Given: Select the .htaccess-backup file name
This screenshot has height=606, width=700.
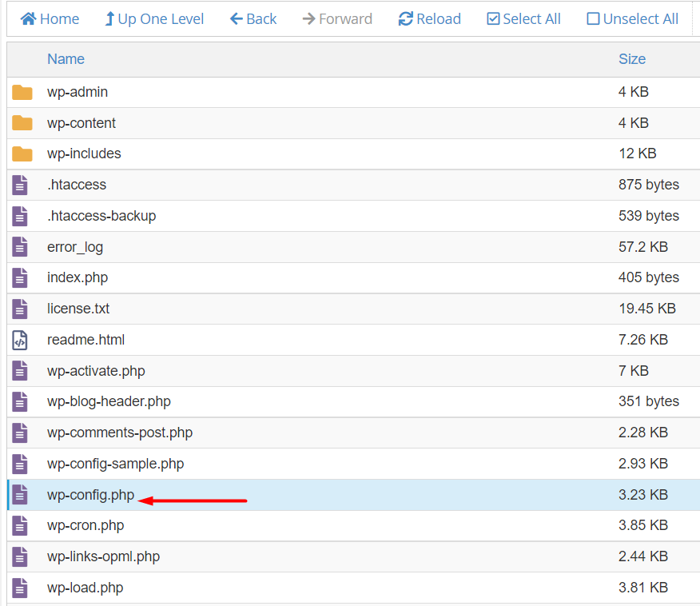Looking at the screenshot, I should click(101, 216).
